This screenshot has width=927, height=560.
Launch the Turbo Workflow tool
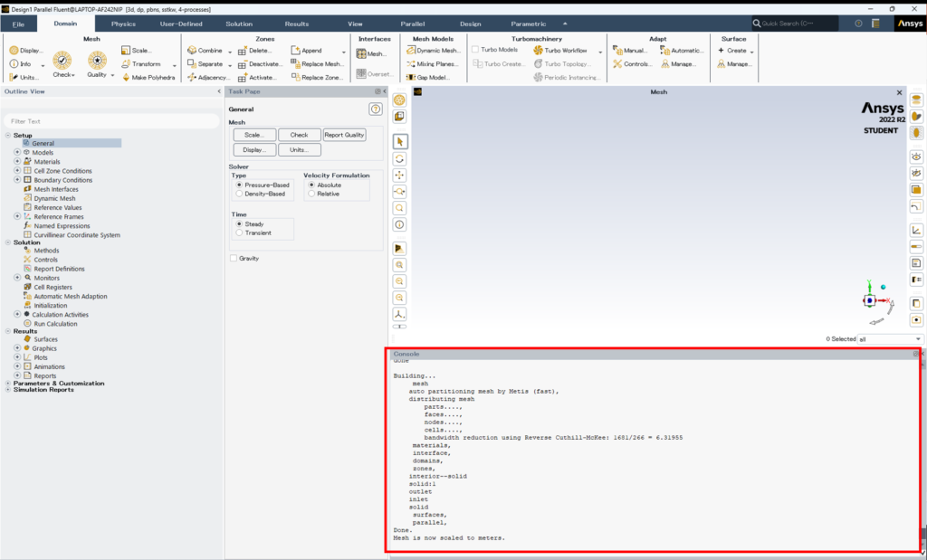(560, 51)
